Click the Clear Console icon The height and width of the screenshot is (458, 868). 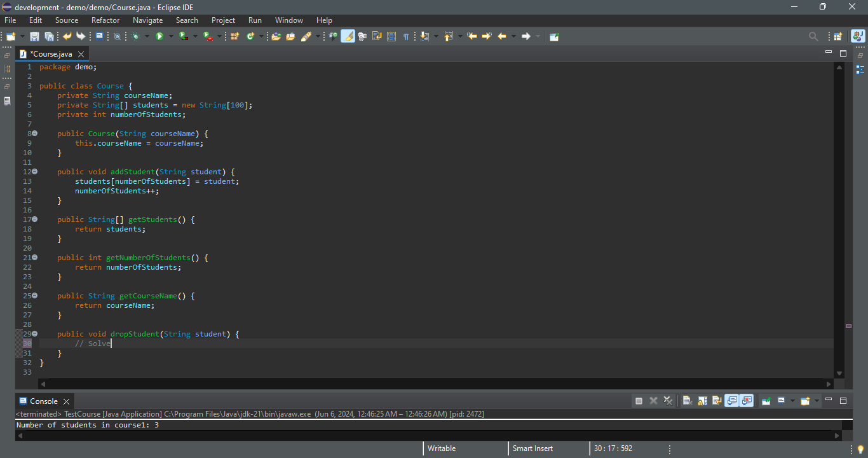(687, 401)
